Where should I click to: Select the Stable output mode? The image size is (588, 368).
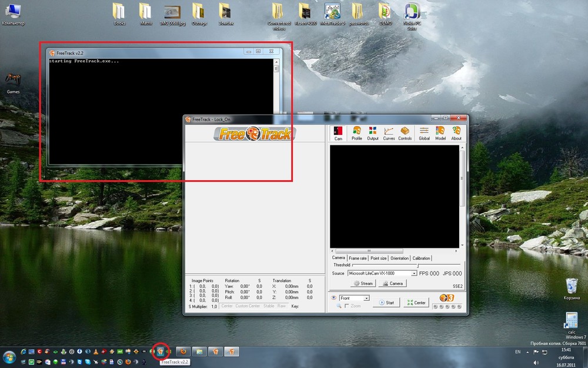[269, 306]
